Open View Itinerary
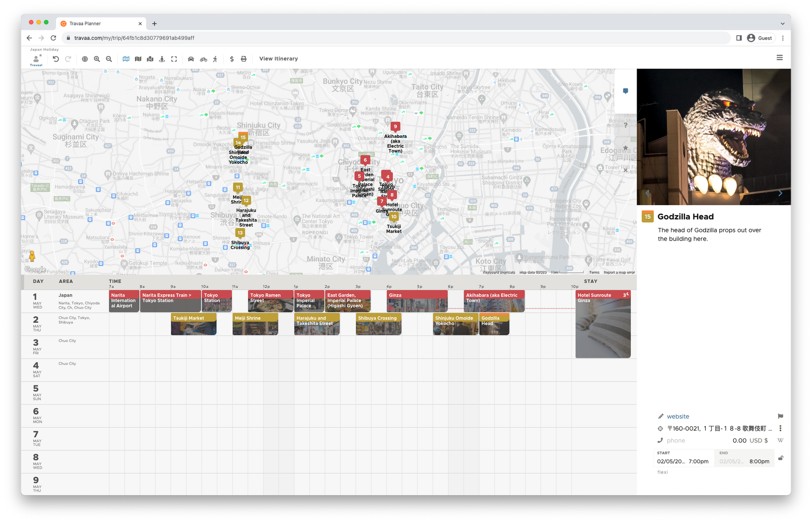The width and height of the screenshot is (812, 523). coord(278,59)
